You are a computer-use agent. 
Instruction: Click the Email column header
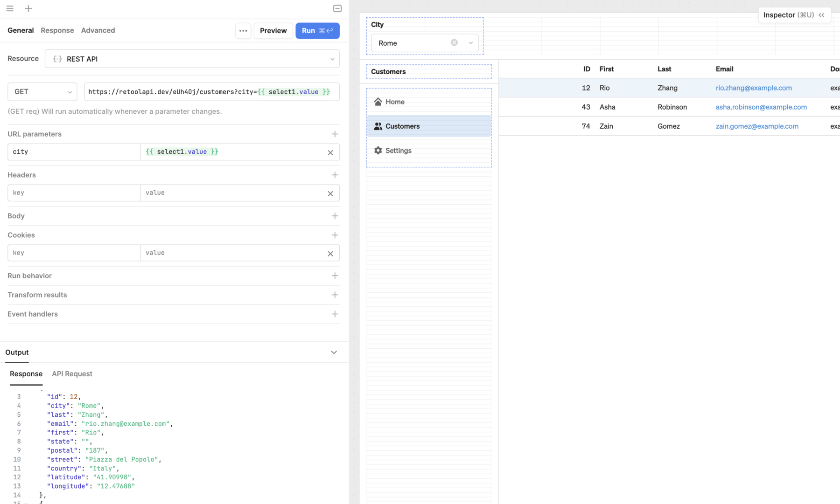pos(724,69)
